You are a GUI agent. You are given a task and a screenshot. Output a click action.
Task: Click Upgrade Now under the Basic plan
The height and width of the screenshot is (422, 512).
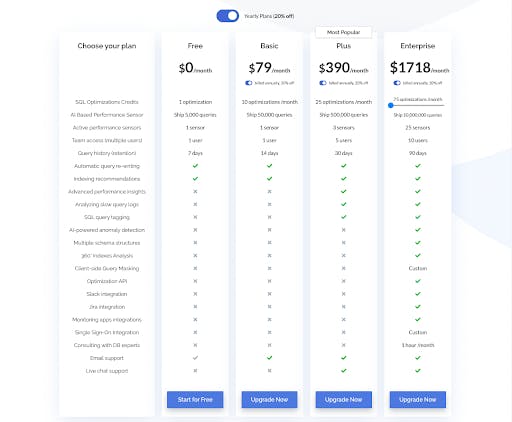pyautogui.click(x=269, y=399)
